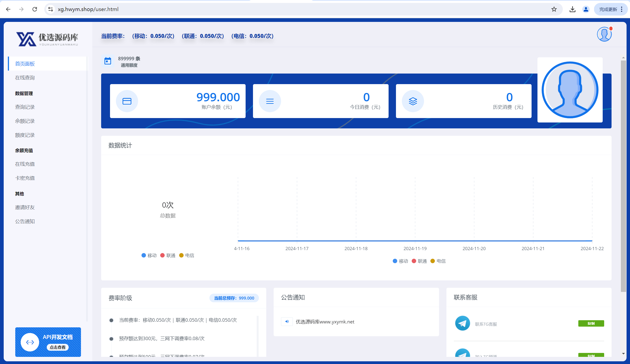Screen dimensions: 630x364
Task: Open site information icon in address bar
Action: [51, 9]
